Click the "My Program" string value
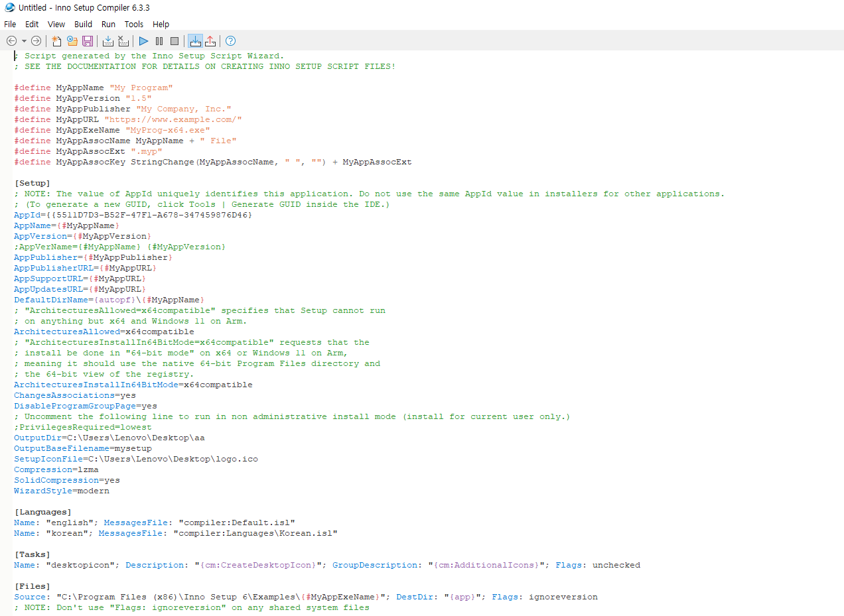 coord(141,88)
